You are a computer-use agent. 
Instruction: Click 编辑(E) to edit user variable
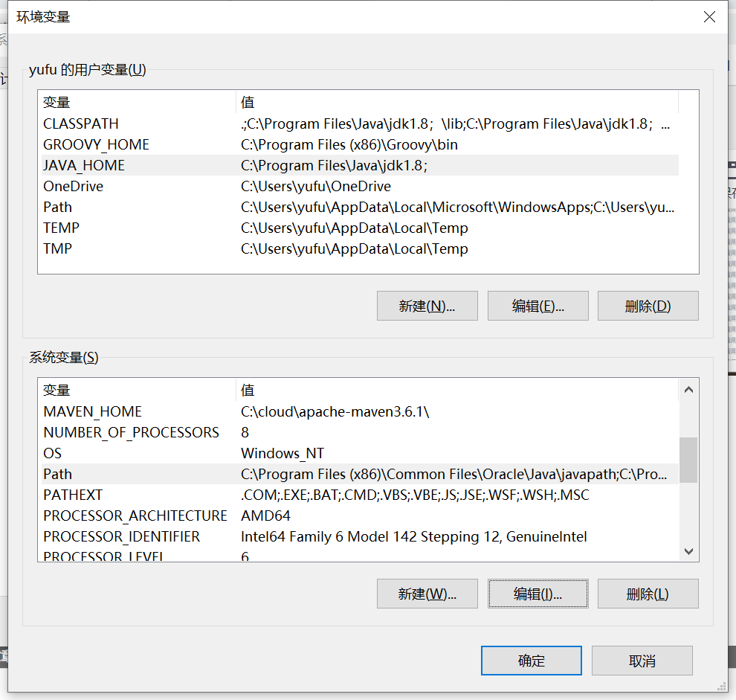tap(538, 305)
